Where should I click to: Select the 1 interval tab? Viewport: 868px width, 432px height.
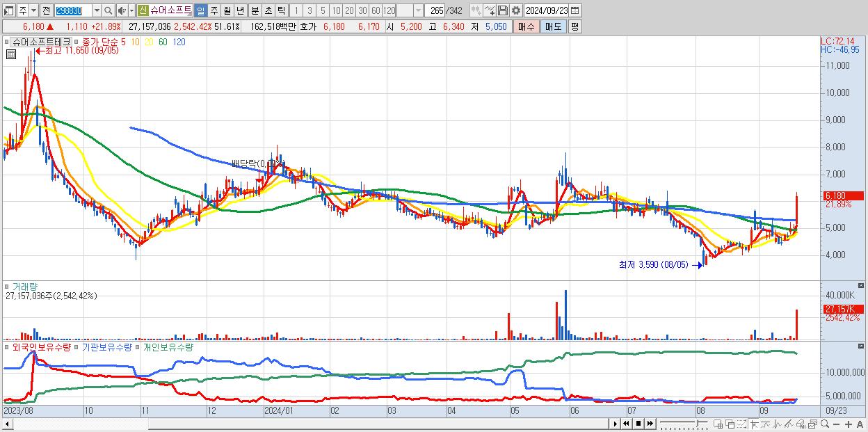click(x=296, y=10)
